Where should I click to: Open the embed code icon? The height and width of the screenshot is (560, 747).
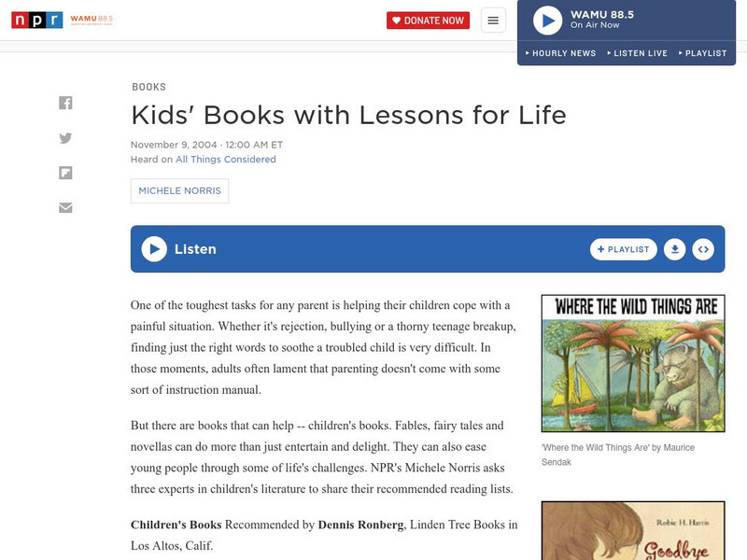pyautogui.click(x=704, y=249)
